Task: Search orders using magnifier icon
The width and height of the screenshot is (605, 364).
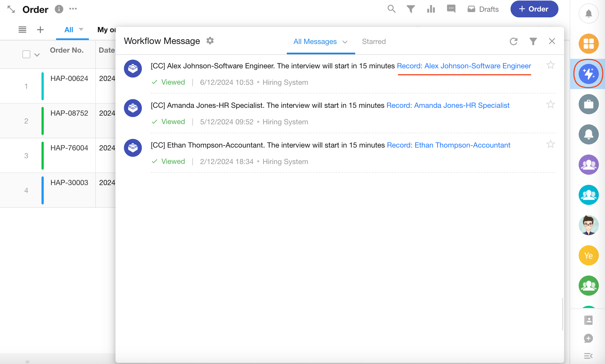Action: point(391,9)
